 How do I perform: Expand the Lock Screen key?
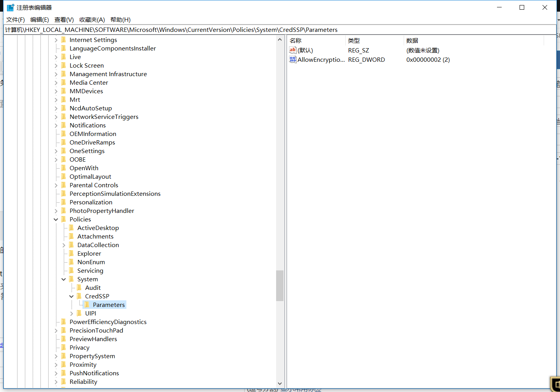tap(56, 66)
